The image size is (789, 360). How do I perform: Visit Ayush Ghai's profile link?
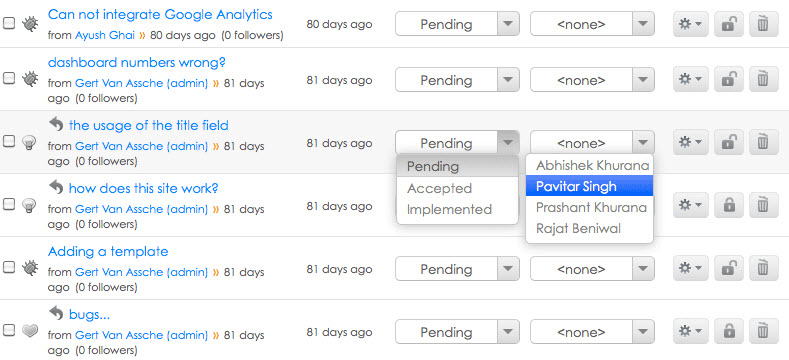click(x=105, y=36)
